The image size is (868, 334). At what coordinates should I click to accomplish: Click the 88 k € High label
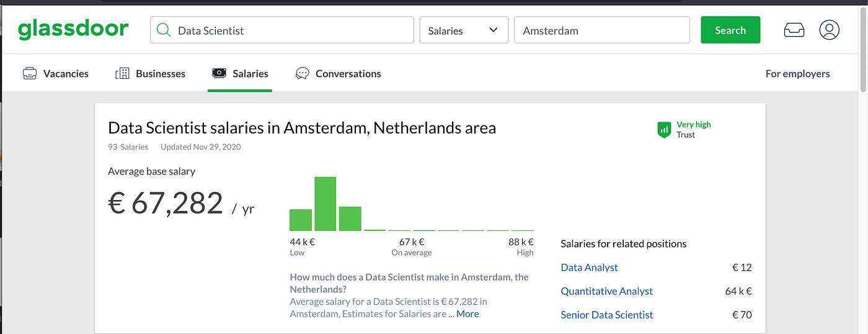[x=521, y=246]
